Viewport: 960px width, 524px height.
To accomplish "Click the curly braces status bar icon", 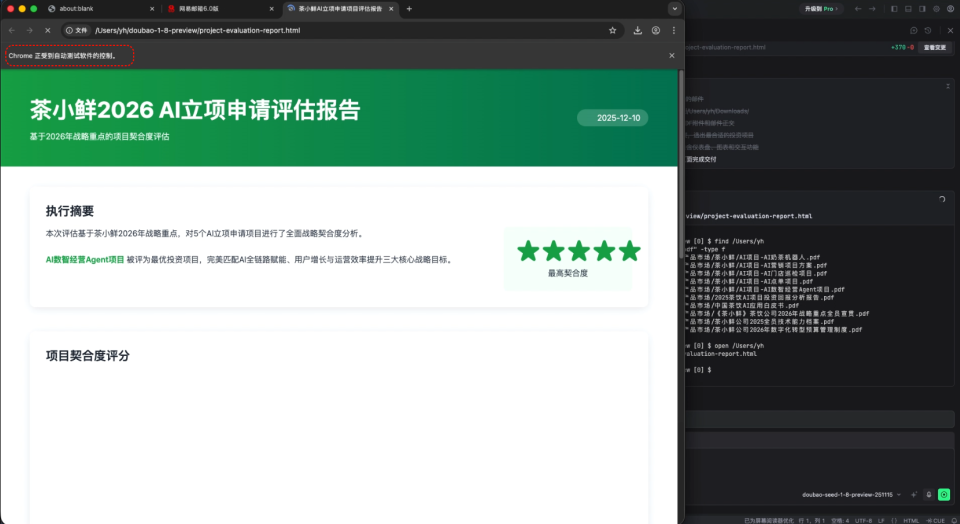I will pyautogui.click(x=894, y=520).
